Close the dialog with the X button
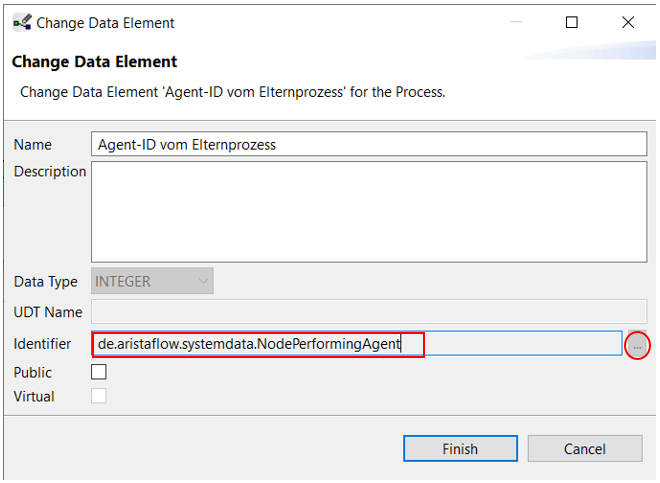 point(628,22)
